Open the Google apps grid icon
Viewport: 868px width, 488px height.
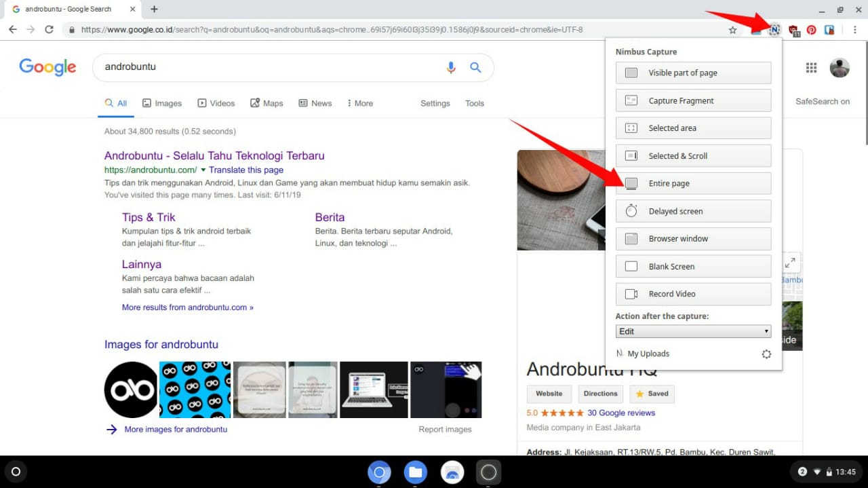point(811,67)
